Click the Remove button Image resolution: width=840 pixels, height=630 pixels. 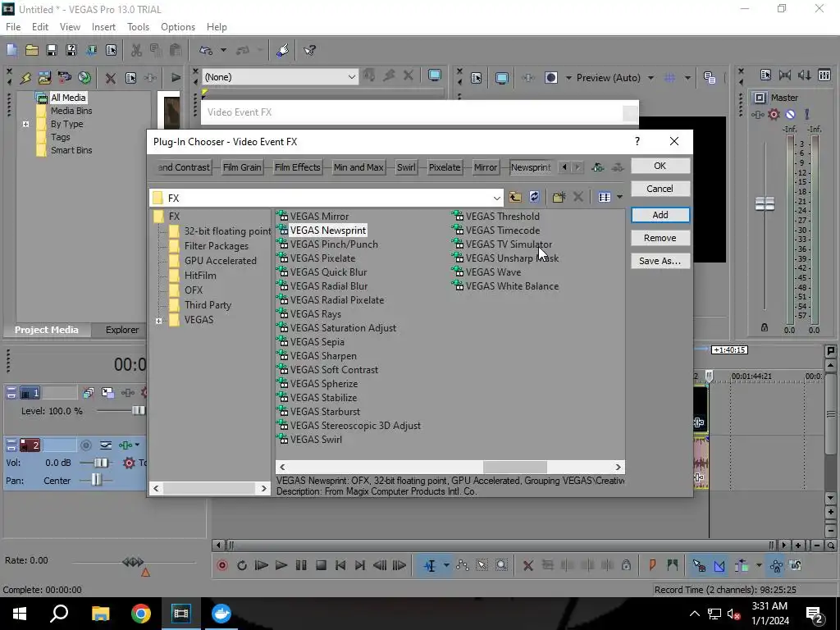point(660,238)
